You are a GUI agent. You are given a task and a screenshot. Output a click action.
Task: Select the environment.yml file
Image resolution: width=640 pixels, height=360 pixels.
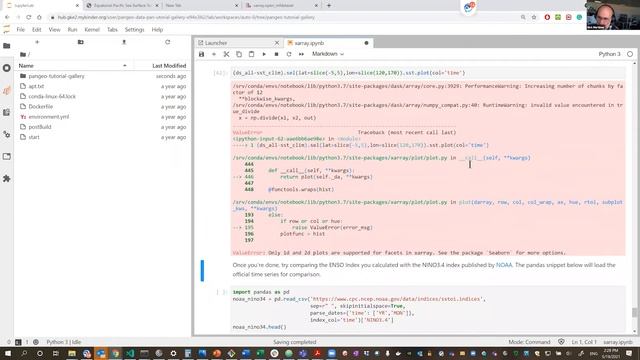click(49, 117)
